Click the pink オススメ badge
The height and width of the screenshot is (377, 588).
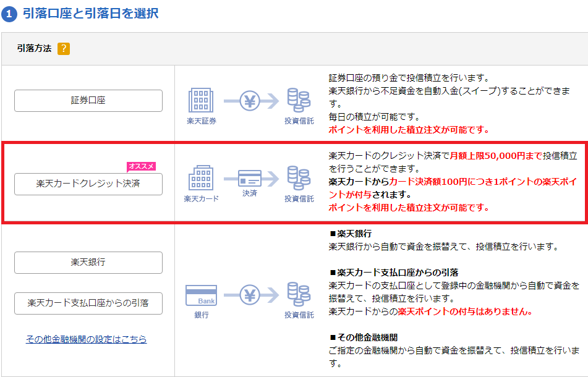pos(141,166)
